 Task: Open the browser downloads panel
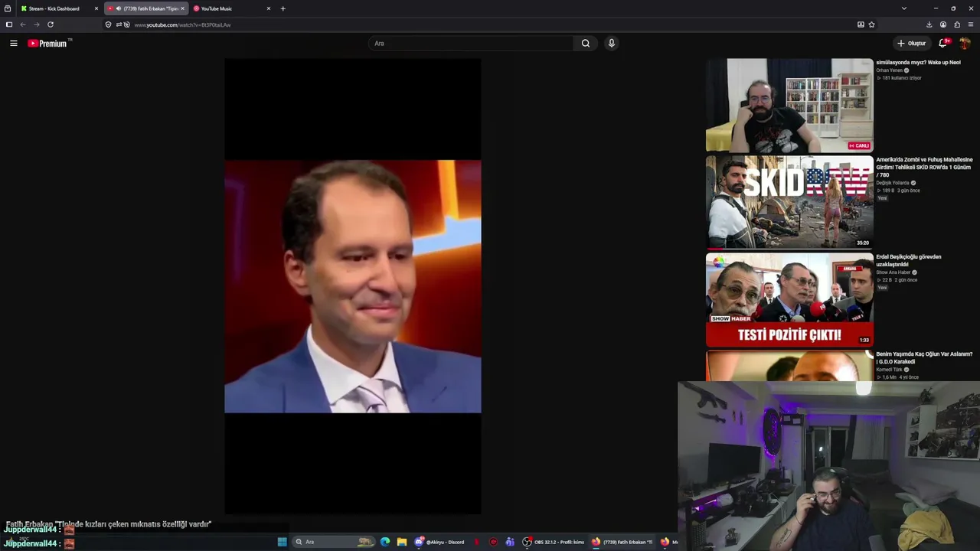click(929, 24)
